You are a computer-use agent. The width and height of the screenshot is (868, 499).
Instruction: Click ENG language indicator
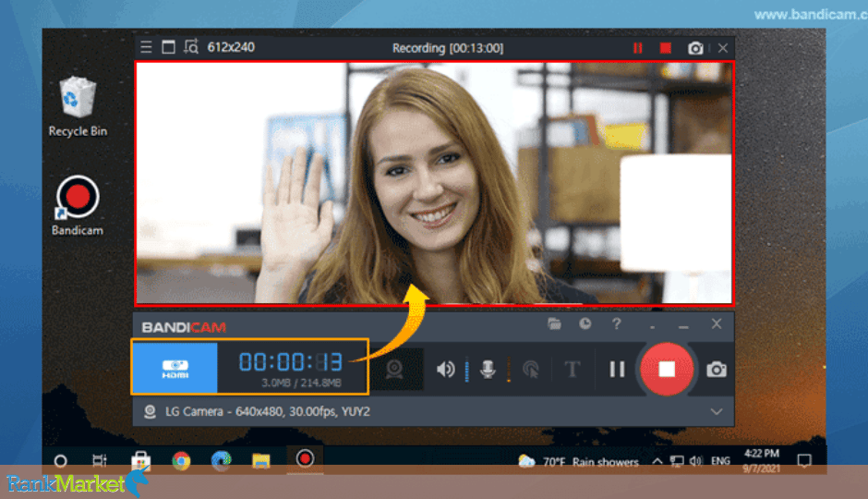coord(720,461)
